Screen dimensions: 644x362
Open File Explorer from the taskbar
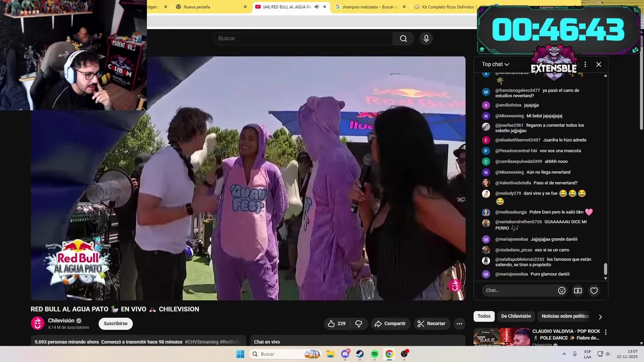tap(331, 354)
